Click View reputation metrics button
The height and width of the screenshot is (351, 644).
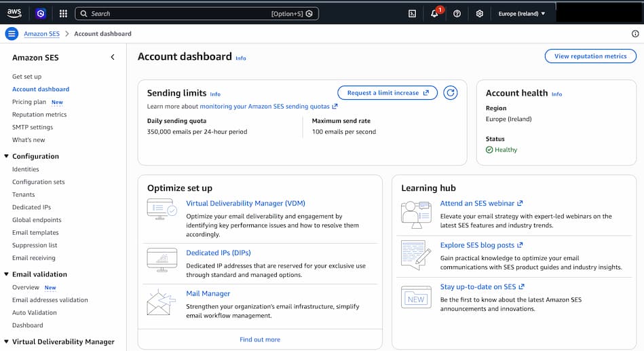coord(590,56)
